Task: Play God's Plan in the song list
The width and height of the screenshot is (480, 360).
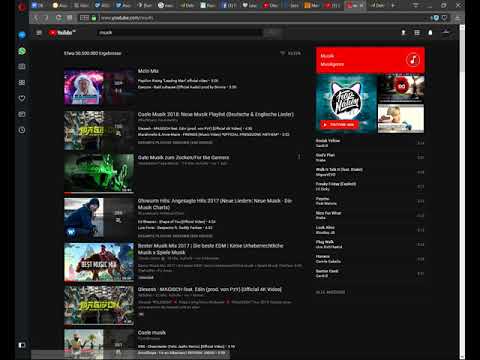Action: [x=370, y=157]
